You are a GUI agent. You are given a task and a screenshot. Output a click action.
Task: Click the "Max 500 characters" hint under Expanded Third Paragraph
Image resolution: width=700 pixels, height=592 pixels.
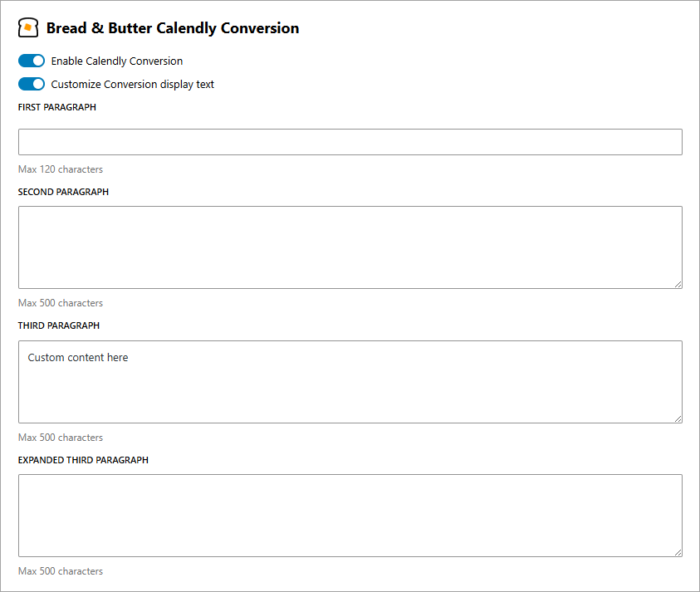click(60, 571)
